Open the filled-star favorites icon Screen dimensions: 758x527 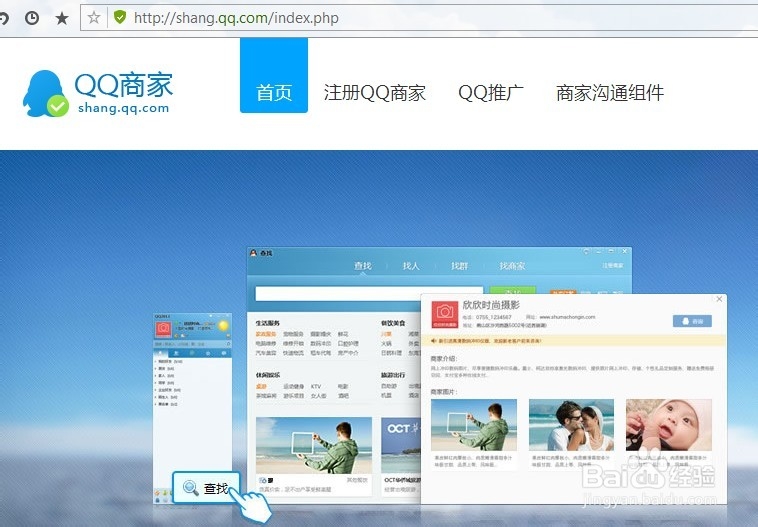point(62,18)
